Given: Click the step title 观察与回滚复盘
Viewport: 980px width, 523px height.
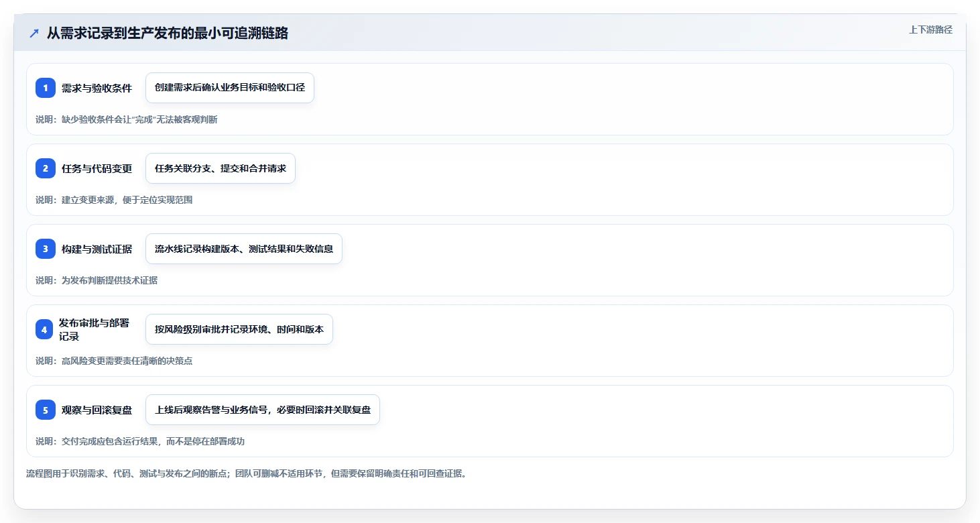Looking at the screenshot, I should (97, 410).
